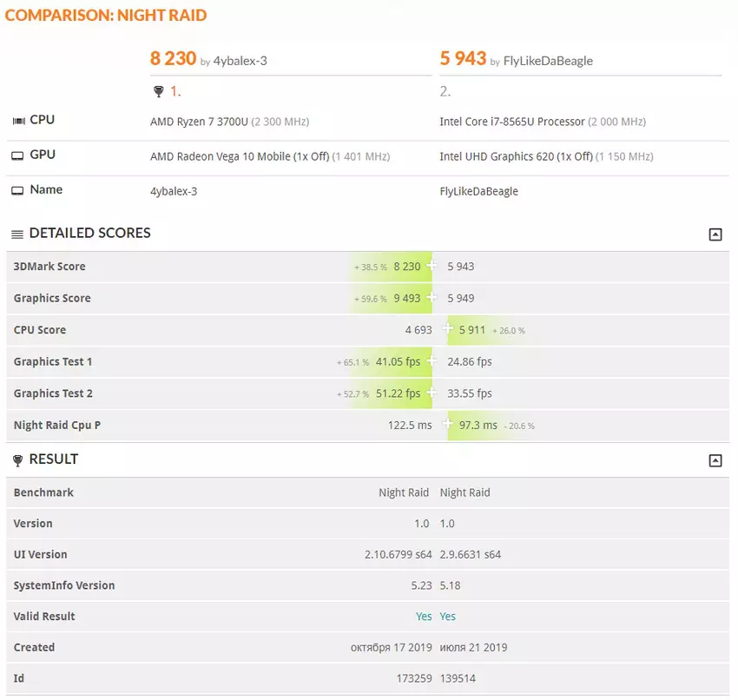Open FlyLikeDaBeagle's profile beside the 5 943 score

click(548, 62)
